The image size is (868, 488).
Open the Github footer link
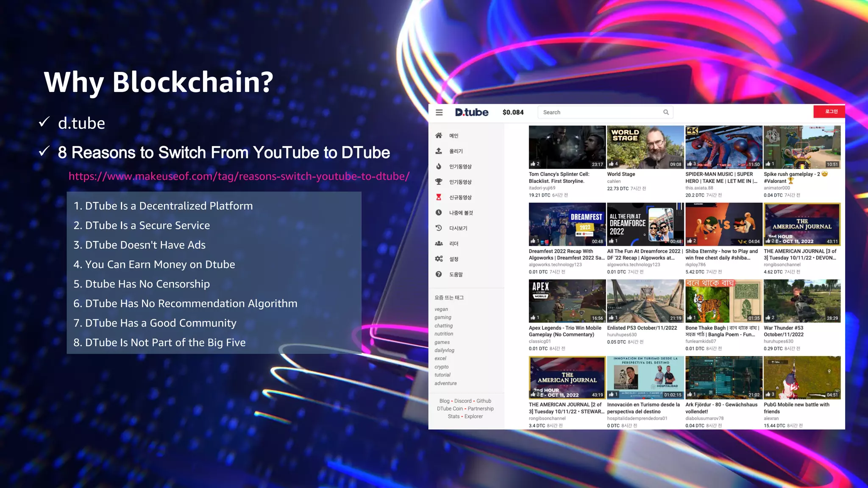point(484,401)
